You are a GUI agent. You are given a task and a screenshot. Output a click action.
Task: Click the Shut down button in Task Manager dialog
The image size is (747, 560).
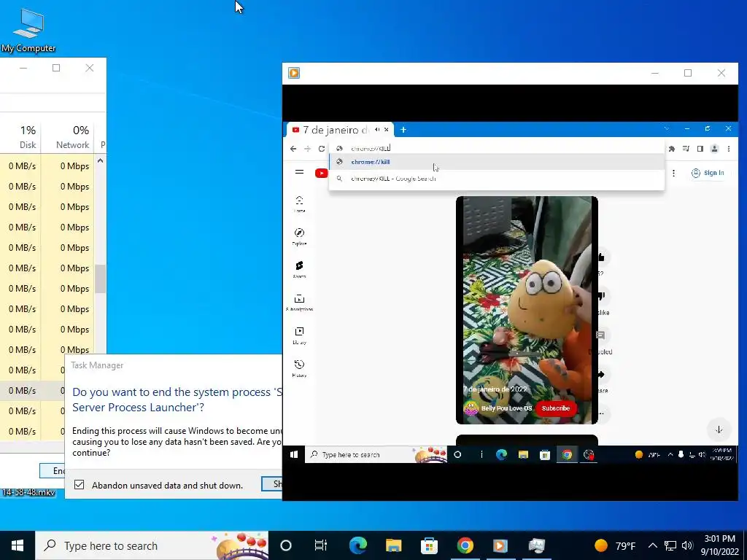click(x=272, y=484)
